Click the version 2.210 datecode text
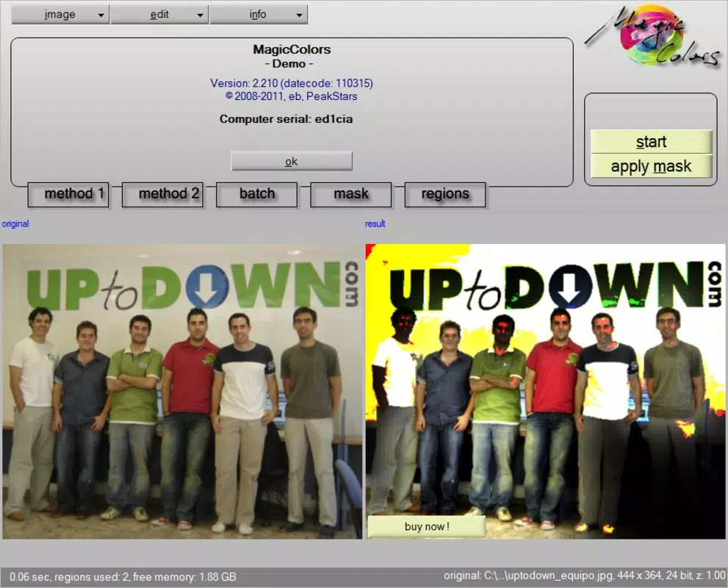 coord(292,83)
